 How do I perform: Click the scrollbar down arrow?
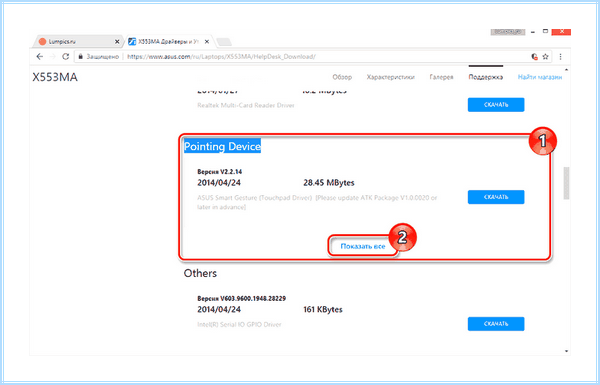click(566, 351)
